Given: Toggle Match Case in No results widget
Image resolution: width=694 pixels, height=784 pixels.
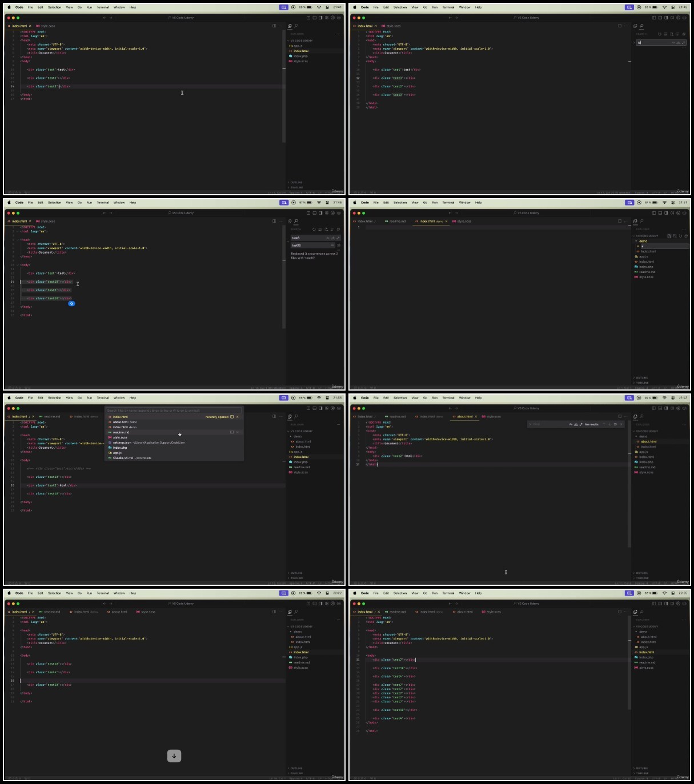Looking at the screenshot, I should tap(571, 424).
